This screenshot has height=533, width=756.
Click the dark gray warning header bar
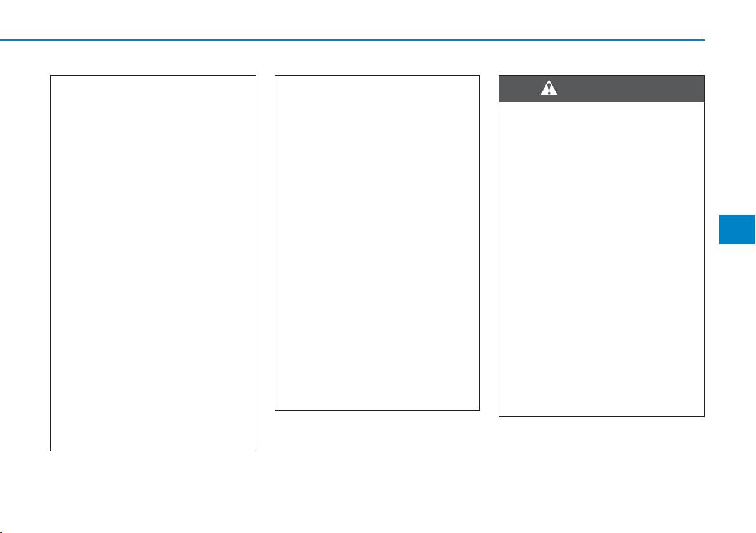point(601,88)
